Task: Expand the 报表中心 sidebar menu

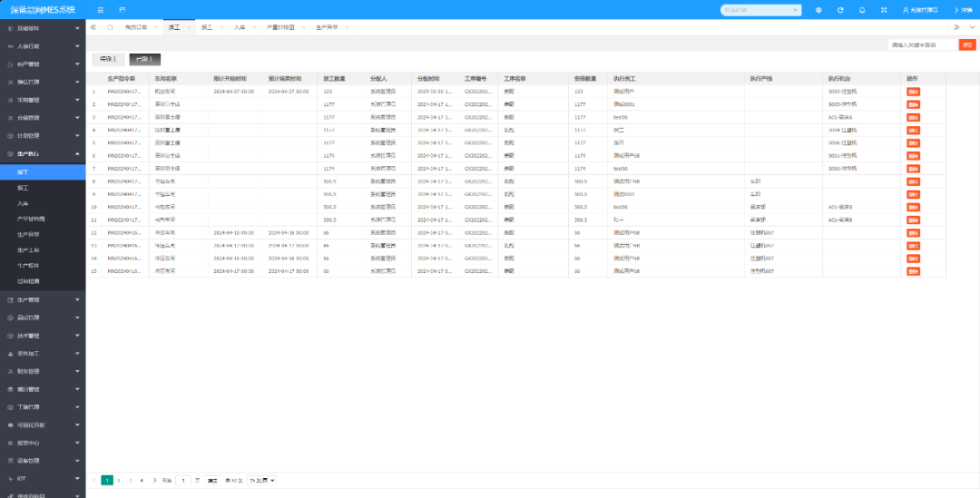Action: (43, 443)
